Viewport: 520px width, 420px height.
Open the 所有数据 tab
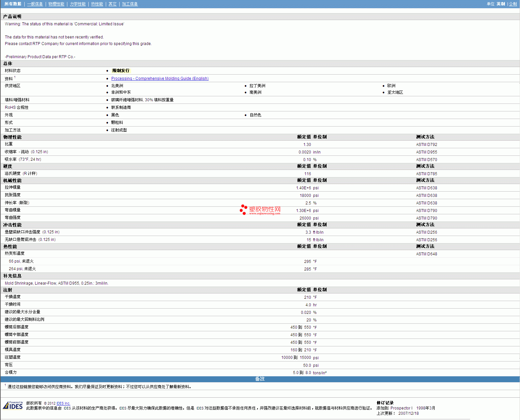[x=13, y=4]
